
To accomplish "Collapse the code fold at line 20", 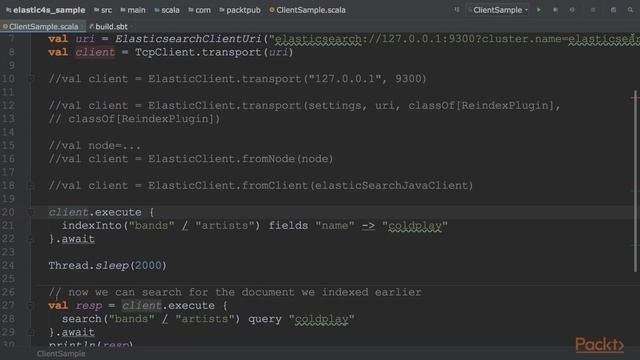I will (x=31, y=212).
